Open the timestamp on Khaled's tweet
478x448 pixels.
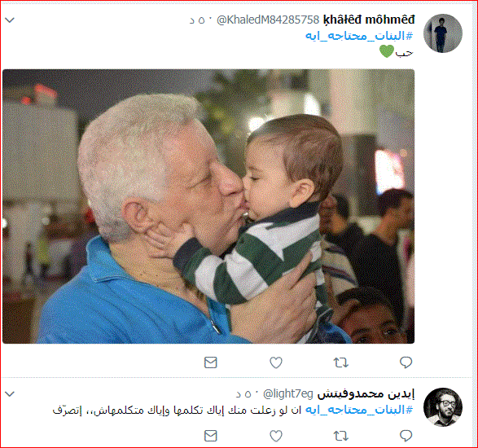coord(197,20)
